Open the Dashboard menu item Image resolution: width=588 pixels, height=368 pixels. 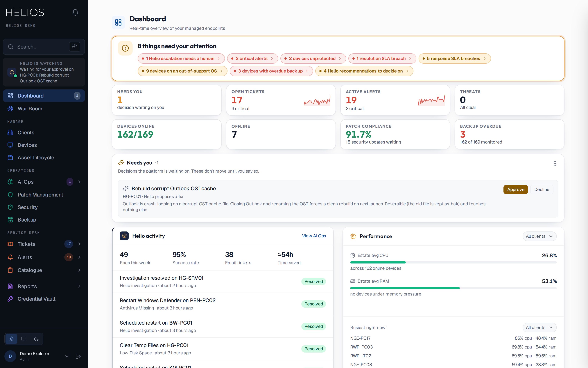44,96
